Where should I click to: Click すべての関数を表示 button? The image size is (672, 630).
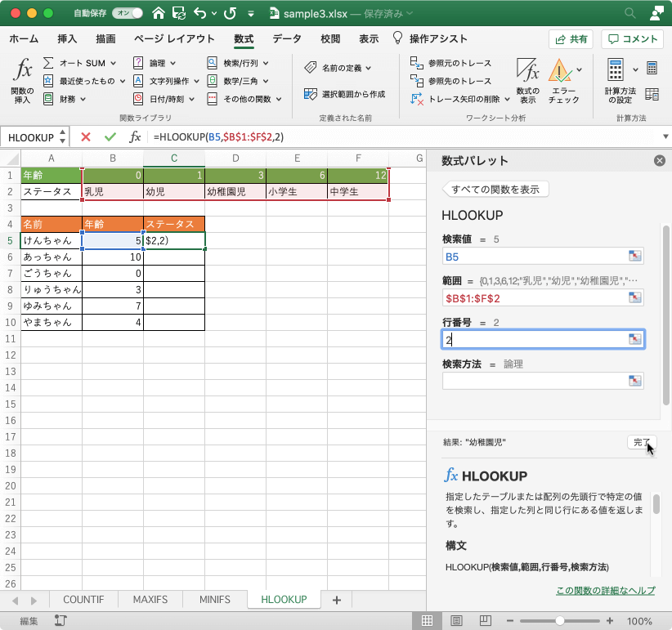495,190
